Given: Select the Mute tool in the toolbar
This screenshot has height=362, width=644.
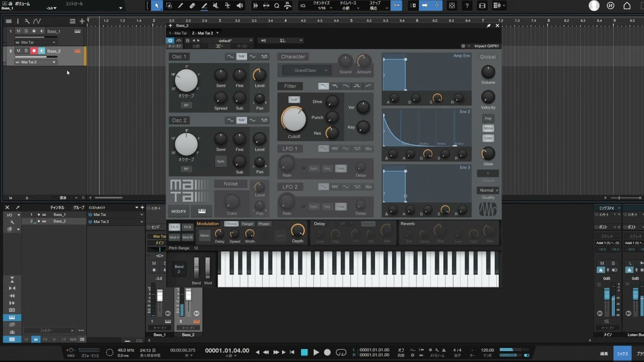Looking at the screenshot, I should tap(216, 6).
